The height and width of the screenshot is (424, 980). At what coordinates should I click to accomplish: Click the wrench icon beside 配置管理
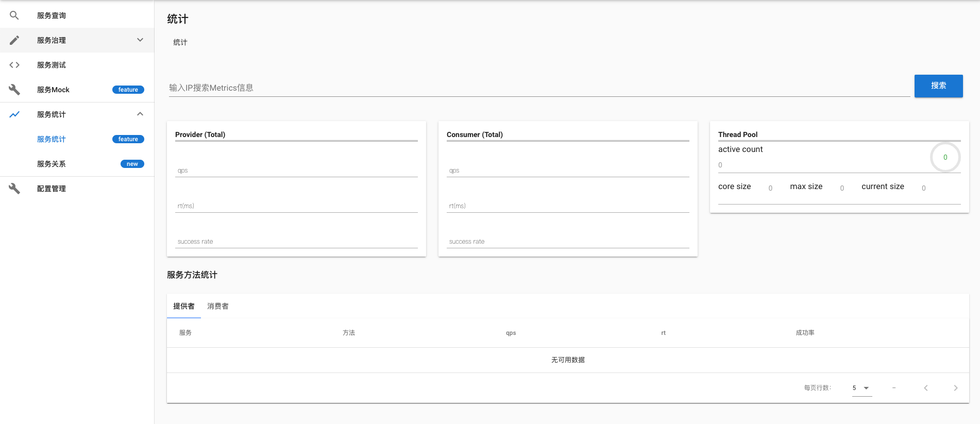[x=14, y=189]
